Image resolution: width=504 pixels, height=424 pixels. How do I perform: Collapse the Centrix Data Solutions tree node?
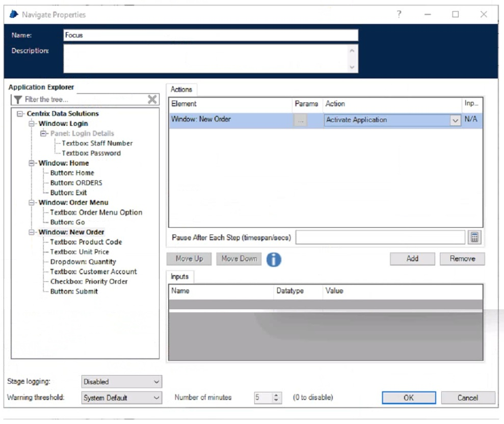[20, 114]
